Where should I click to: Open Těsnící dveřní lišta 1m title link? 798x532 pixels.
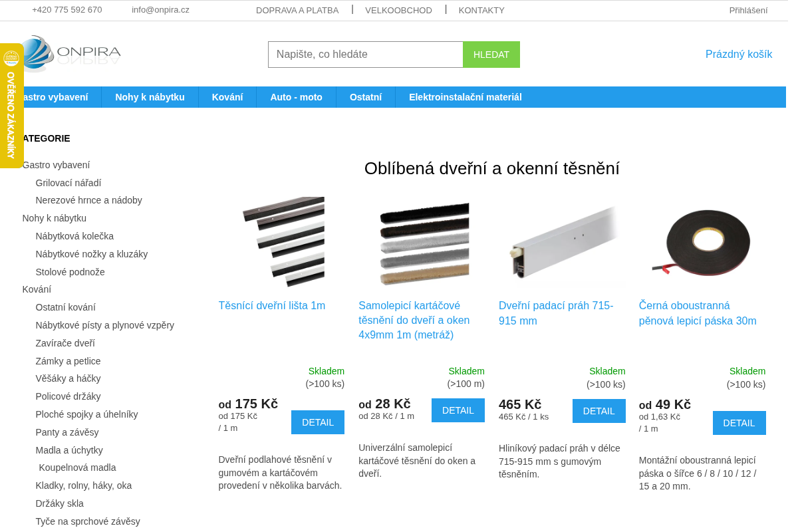click(x=272, y=306)
